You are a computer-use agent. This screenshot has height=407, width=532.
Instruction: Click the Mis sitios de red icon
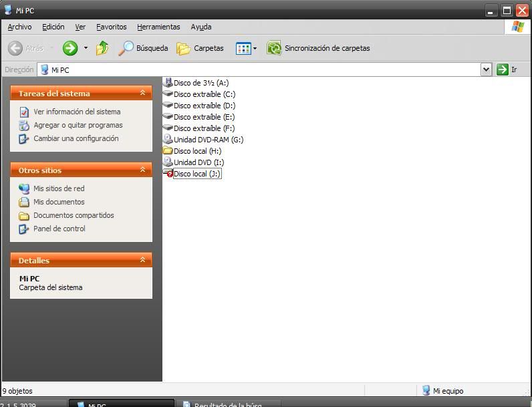coord(24,188)
